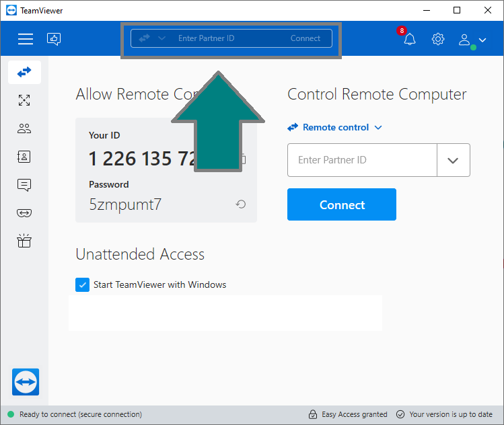
Task: Click the user account profile icon
Action: (x=464, y=40)
